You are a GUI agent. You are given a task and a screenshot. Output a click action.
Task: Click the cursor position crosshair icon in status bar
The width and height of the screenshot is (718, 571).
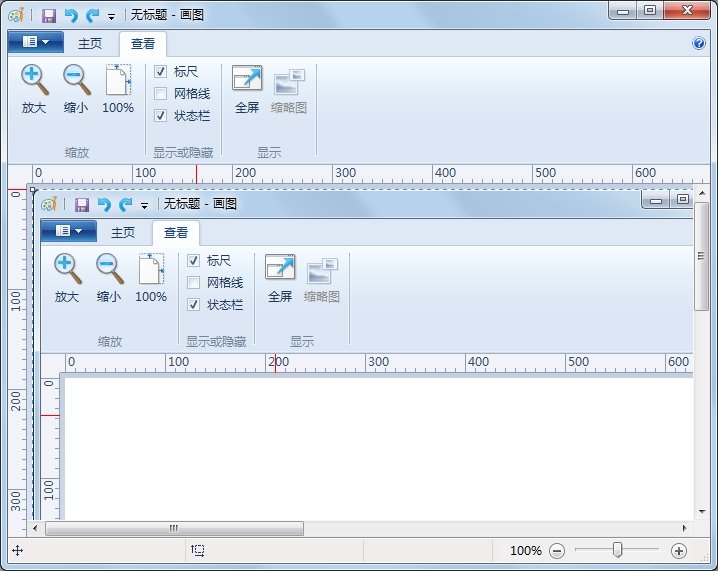point(17,550)
